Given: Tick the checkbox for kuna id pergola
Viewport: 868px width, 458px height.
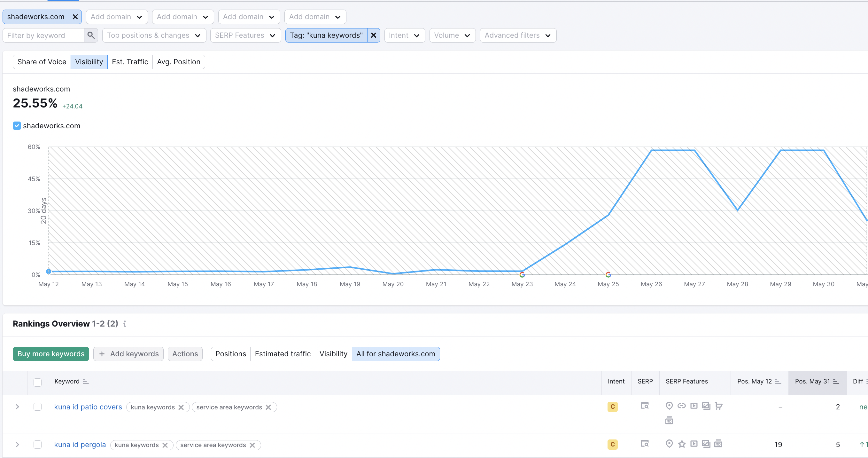Looking at the screenshot, I should pyautogui.click(x=37, y=445).
